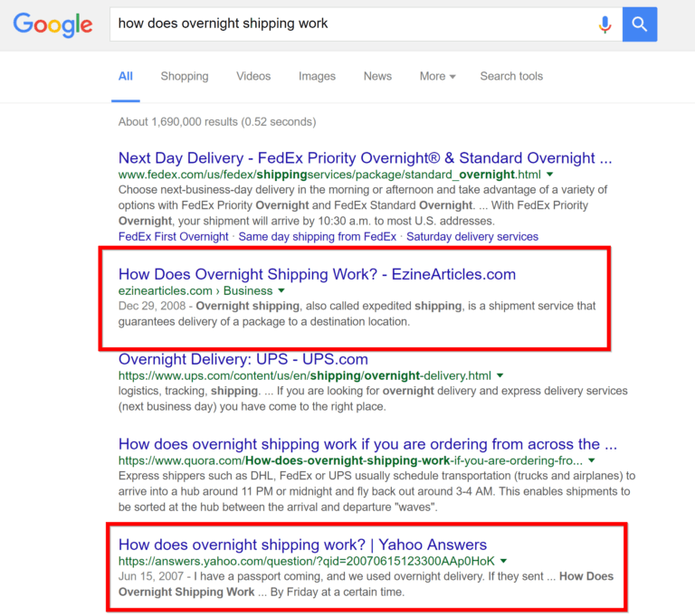
Task: Open the Images tab
Action: 317,76
